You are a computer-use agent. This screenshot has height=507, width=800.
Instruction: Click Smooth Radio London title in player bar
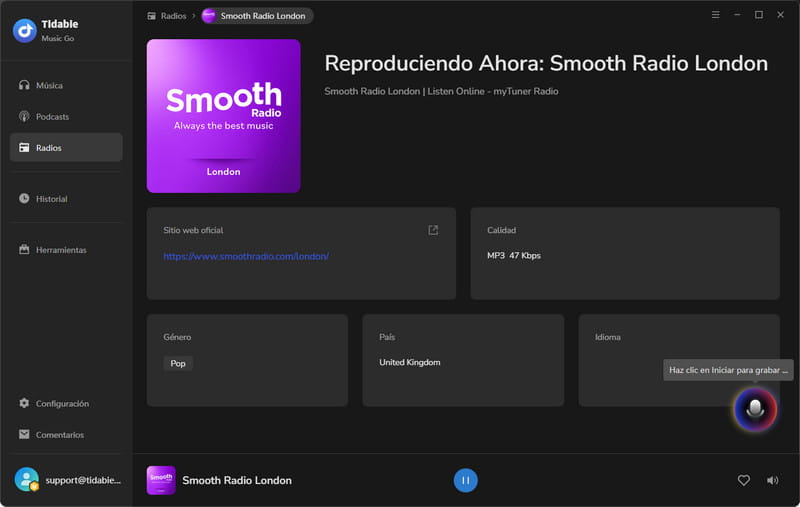[237, 480]
